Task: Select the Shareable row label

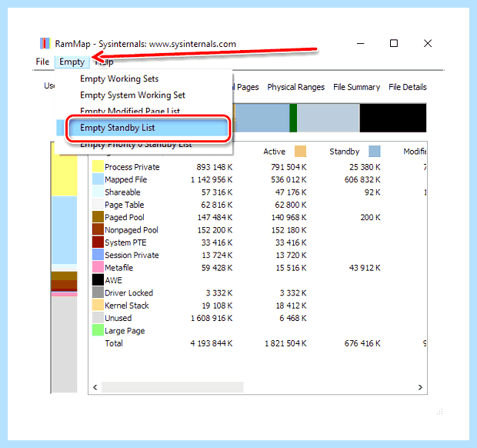Action: pyautogui.click(x=122, y=192)
